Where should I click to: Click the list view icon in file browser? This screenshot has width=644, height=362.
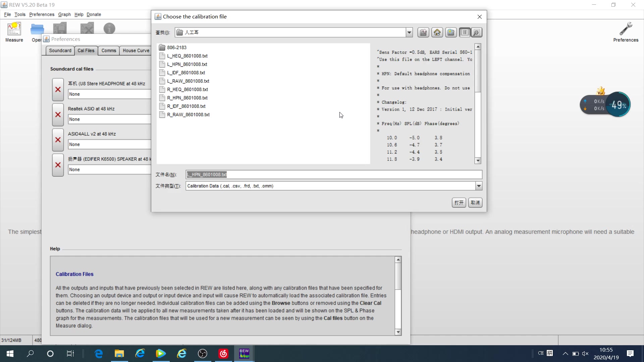click(465, 32)
